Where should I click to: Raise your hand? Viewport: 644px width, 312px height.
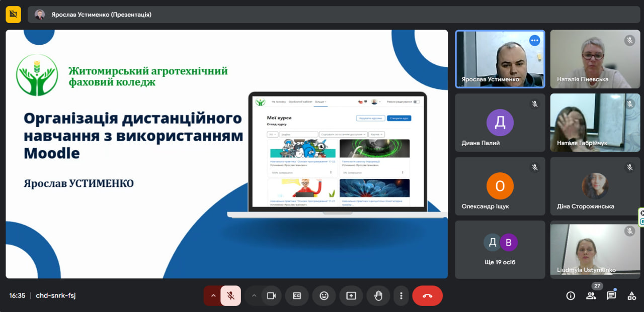point(378,296)
